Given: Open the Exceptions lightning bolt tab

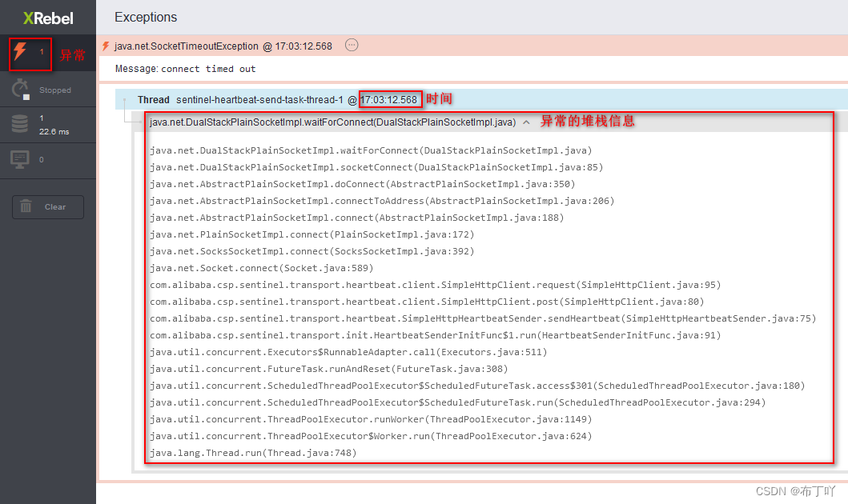Looking at the screenshot, I should pos(20,52).
